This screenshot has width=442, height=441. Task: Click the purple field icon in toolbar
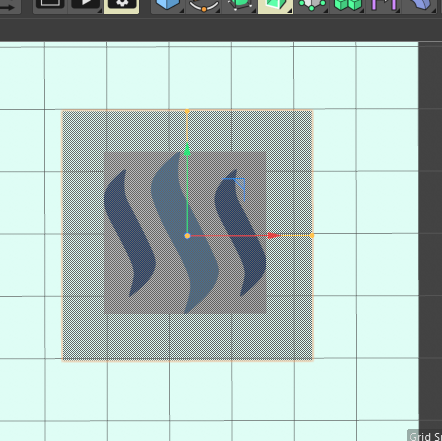[384, 5]
